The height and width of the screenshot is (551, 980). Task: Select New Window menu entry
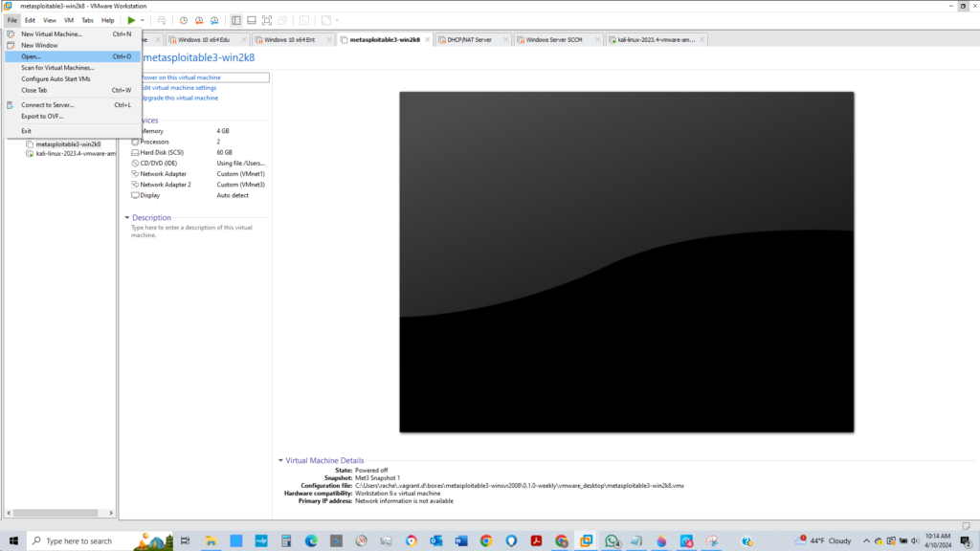pyautogui.click(x=73, y=46)
